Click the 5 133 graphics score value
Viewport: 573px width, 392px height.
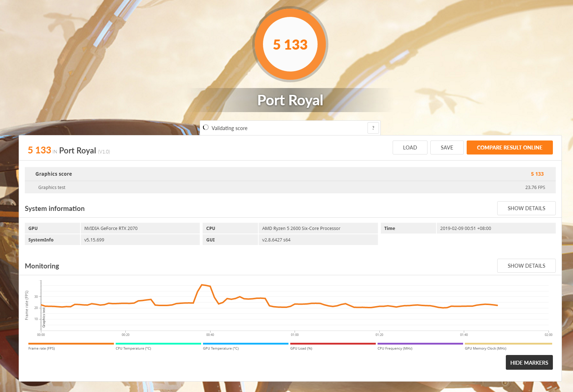[537, 174]
